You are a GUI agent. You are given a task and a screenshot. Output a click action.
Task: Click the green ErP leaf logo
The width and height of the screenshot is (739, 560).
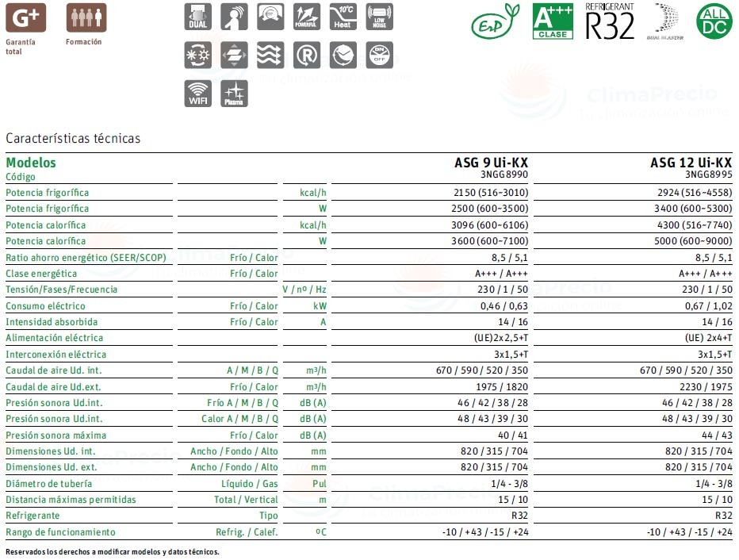pyautogui.click(x=496, y=21)
